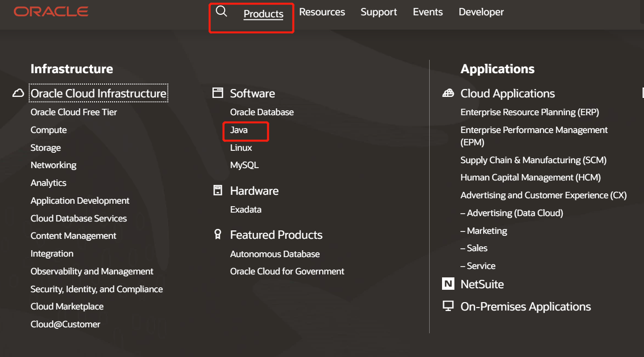The height and width of the screenshot is (357, 644).
Task: Open the Linux link
Action: pyautogui.click(x=241, y=148)
